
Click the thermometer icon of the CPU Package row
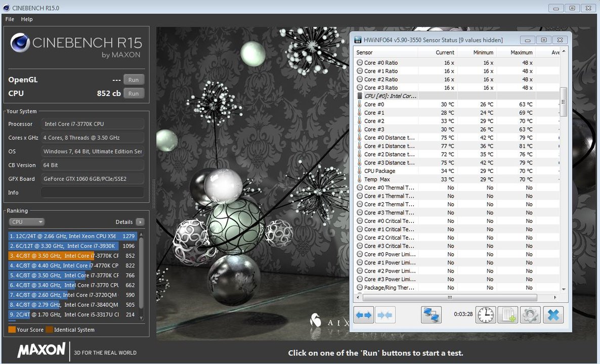359,171
